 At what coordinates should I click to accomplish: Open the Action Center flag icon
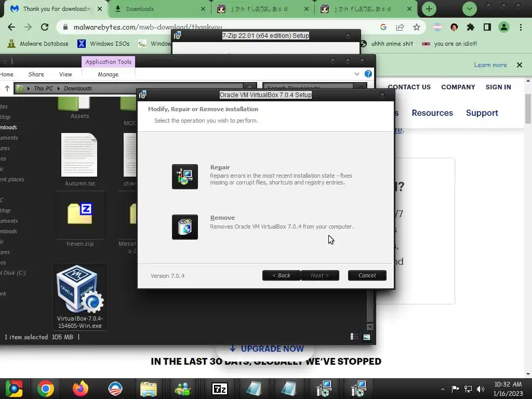(455, 389)
